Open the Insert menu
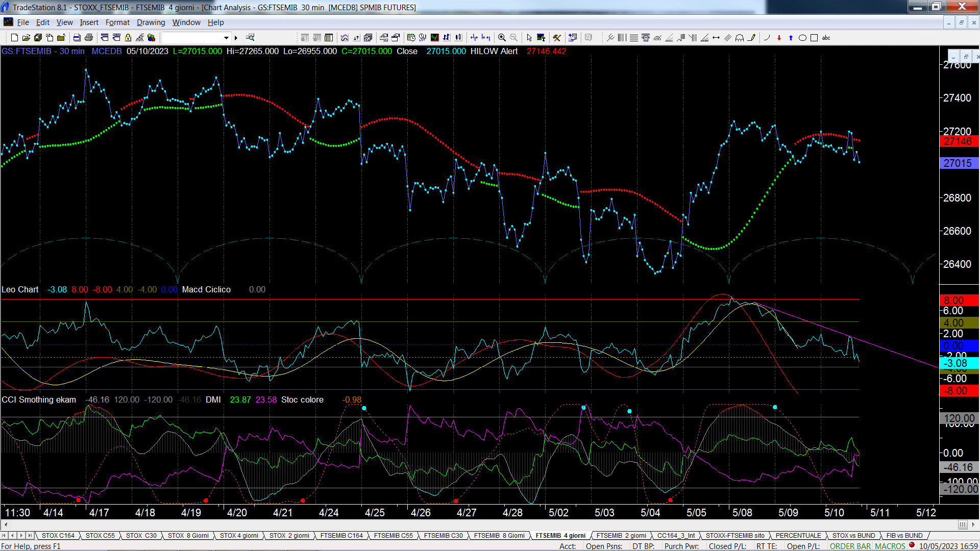The height and width of the screenshot is (551, 980). click(89, 22)
